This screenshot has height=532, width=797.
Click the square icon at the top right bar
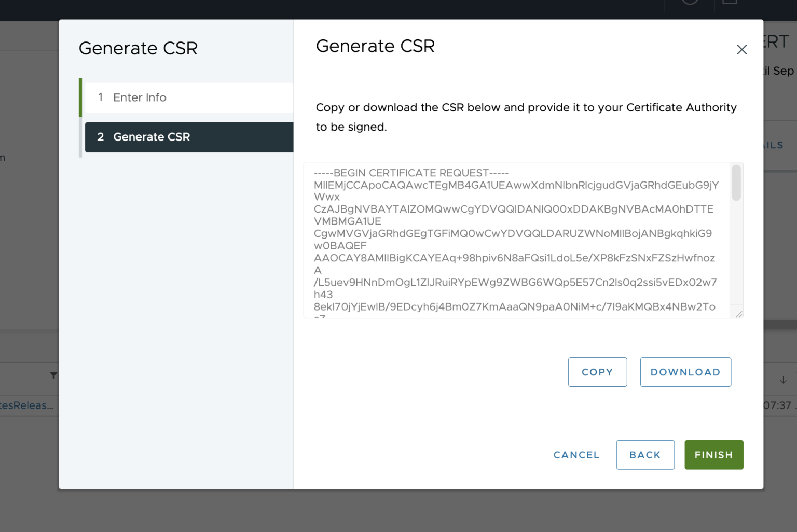[x=730, y=2]
